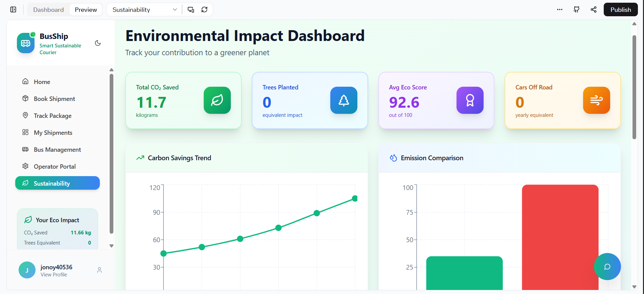Click the share icon near Publish

pos(594,9)
